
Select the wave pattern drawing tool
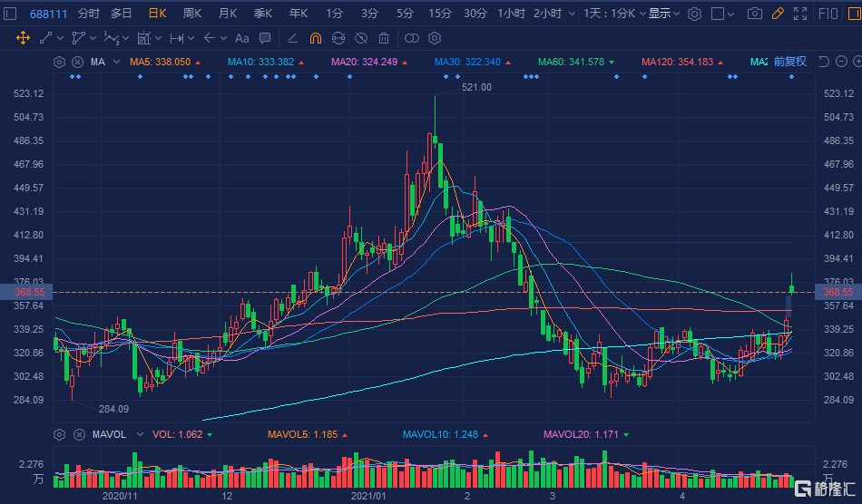[111, 38]
